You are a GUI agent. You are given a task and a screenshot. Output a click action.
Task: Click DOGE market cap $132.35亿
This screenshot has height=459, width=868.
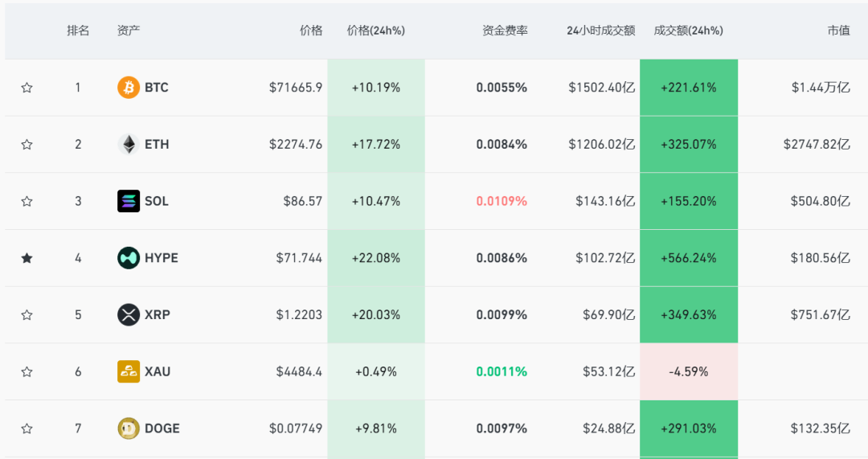[821, 428]
